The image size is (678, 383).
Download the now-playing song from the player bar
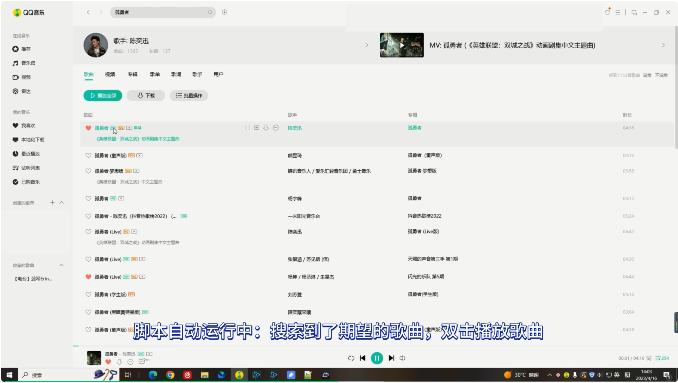tap(119, 362)
